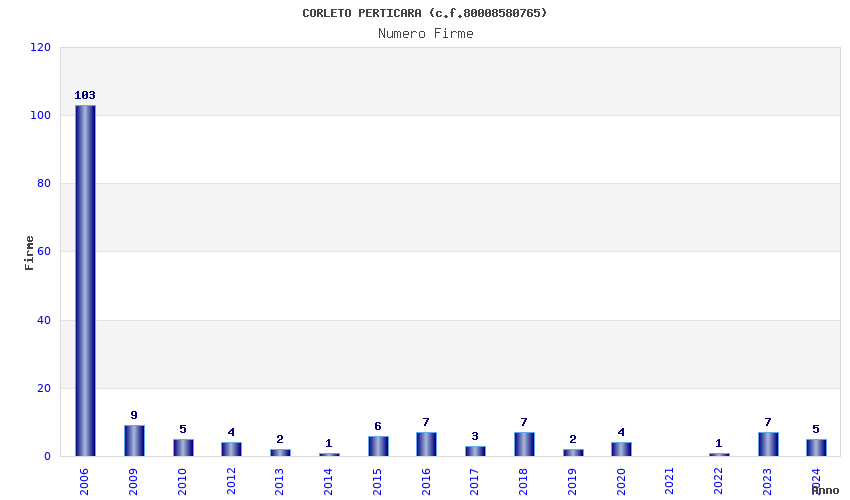
Task: Click the 2020 bar with value 4
Action: [621, 449]
